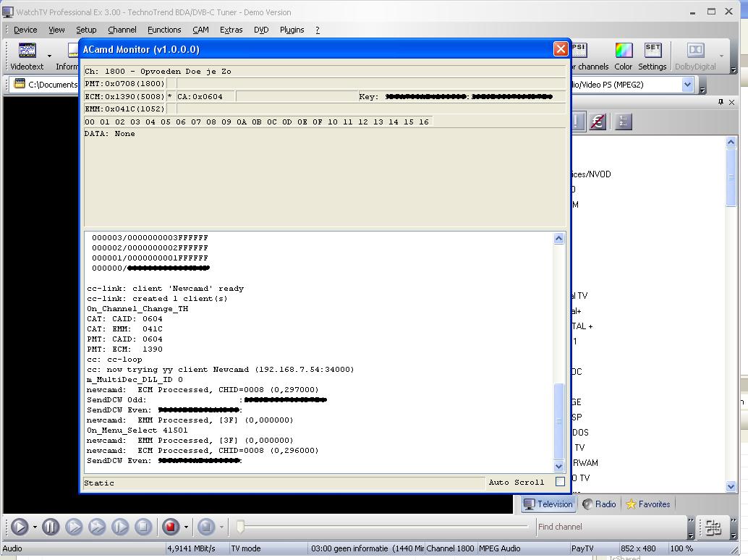This screenshot has height=560, width=748.
Task: Expand the main toolbar overflow options
Action: click(x=734, y=70)
